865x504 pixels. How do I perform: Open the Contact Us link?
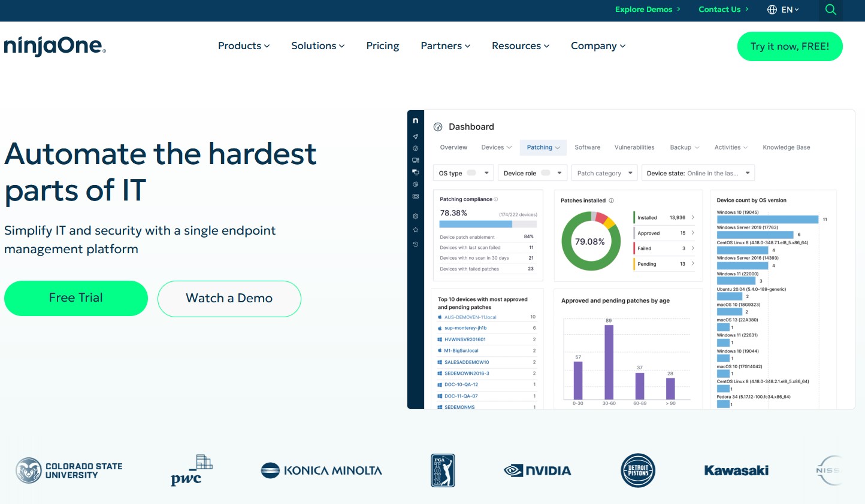coord(724,10)
